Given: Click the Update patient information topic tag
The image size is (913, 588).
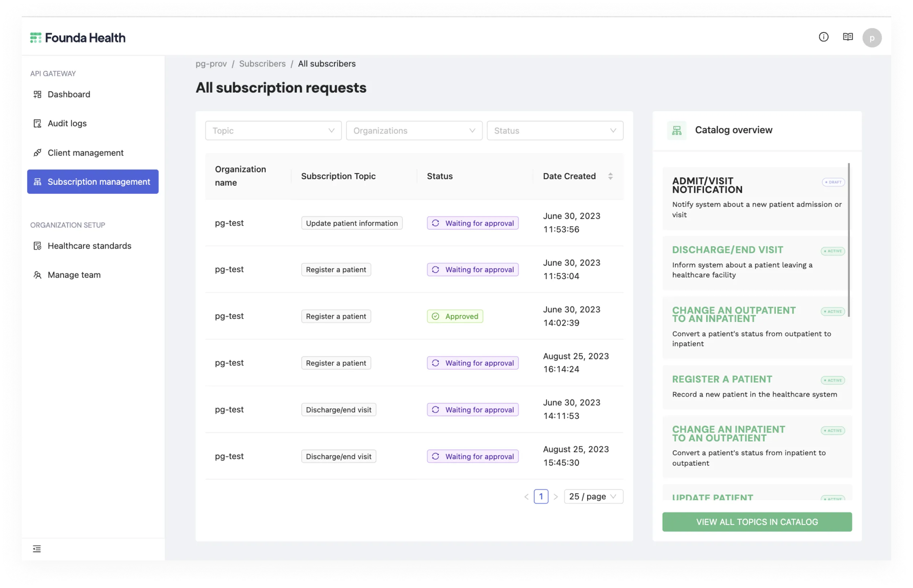Looking at the screenshot, I should [352, 223].
